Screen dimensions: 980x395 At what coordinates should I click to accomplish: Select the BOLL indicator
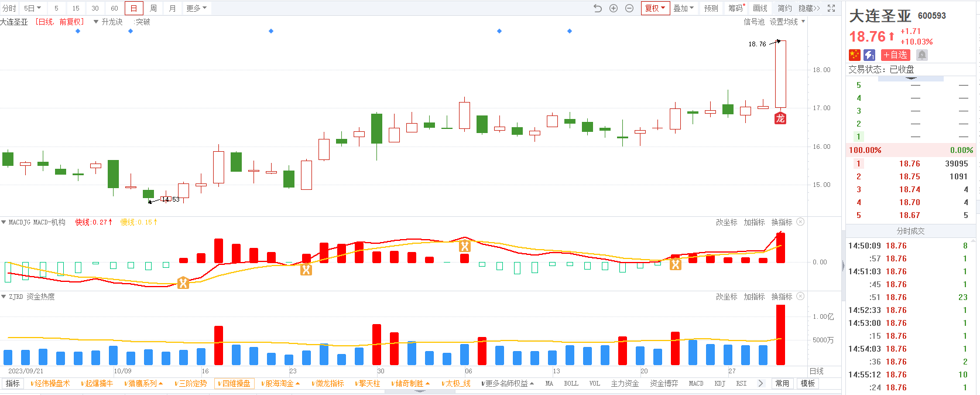pos(571,383)
